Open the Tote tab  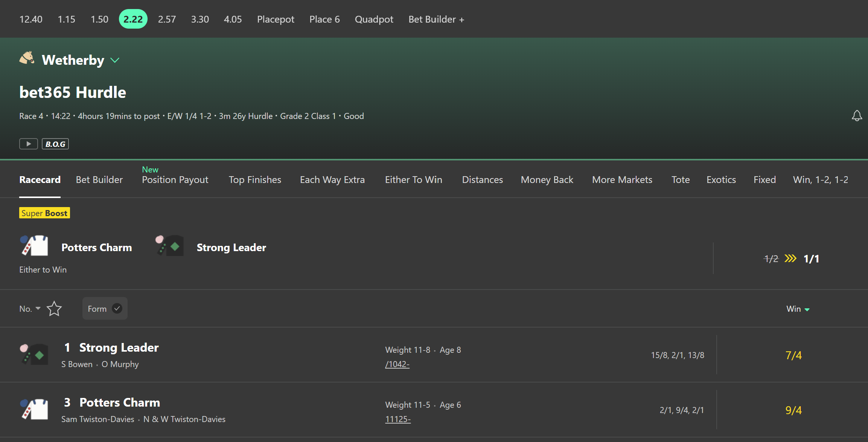pyautogui.click(x=681, y=180)
